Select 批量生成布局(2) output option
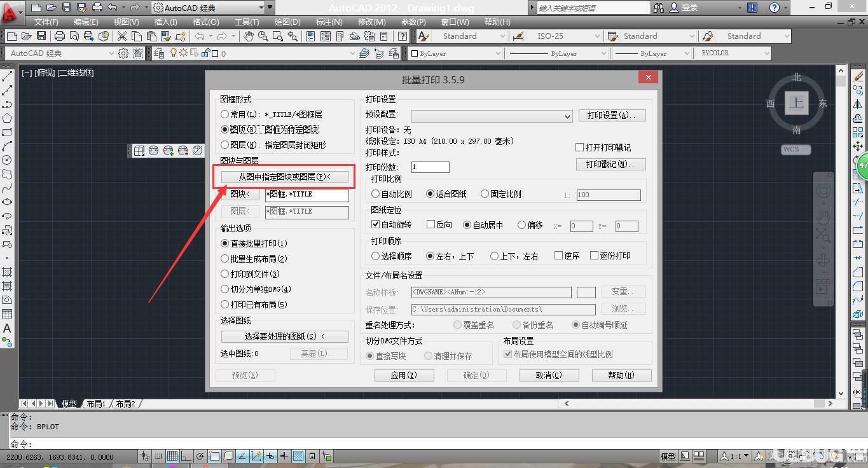Viewport: 868px width, 468px height. click(224, 259)
